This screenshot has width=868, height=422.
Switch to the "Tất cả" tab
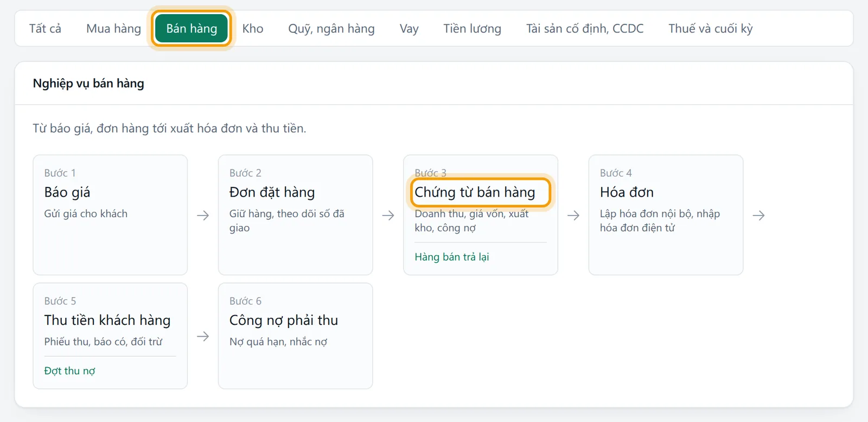coord(45,28)
